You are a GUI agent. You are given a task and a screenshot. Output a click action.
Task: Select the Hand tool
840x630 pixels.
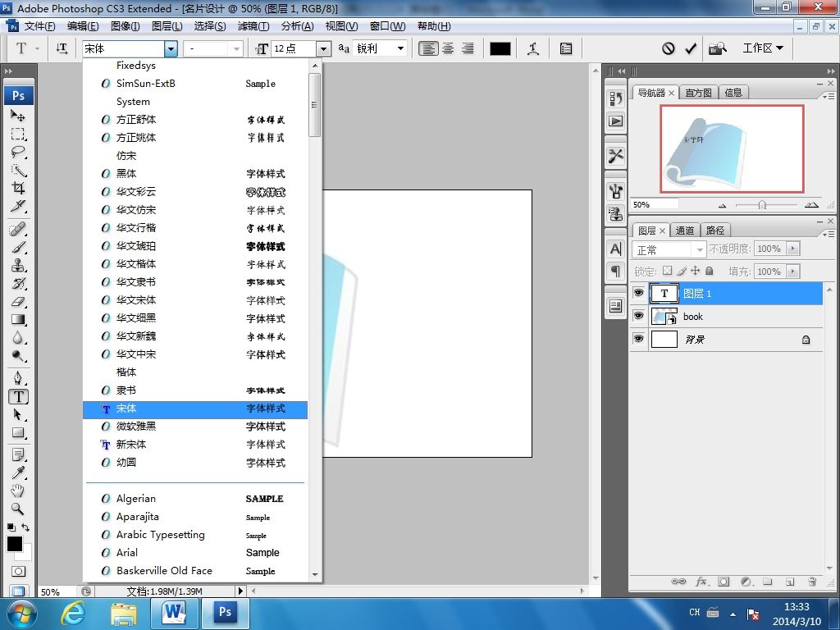tap(18, 491)
